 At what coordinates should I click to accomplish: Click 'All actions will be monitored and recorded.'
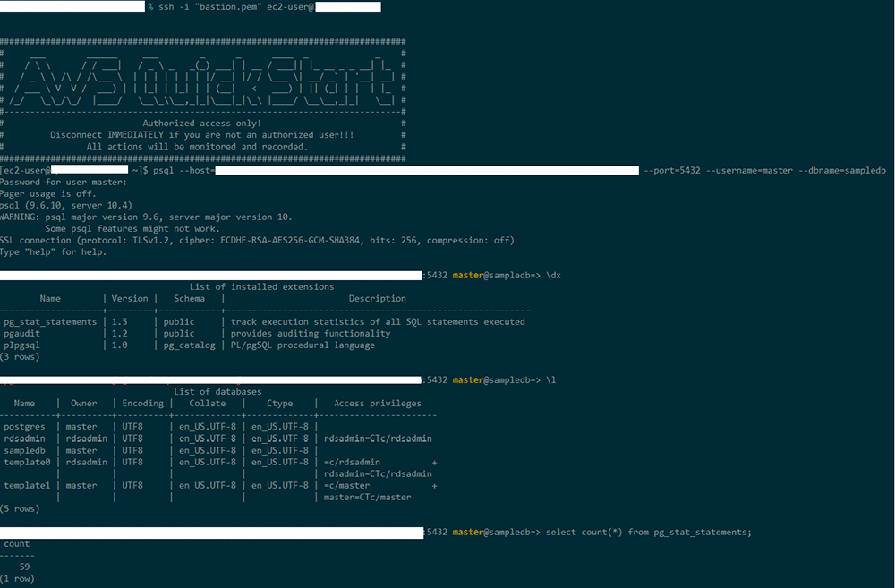pos(197,147)
